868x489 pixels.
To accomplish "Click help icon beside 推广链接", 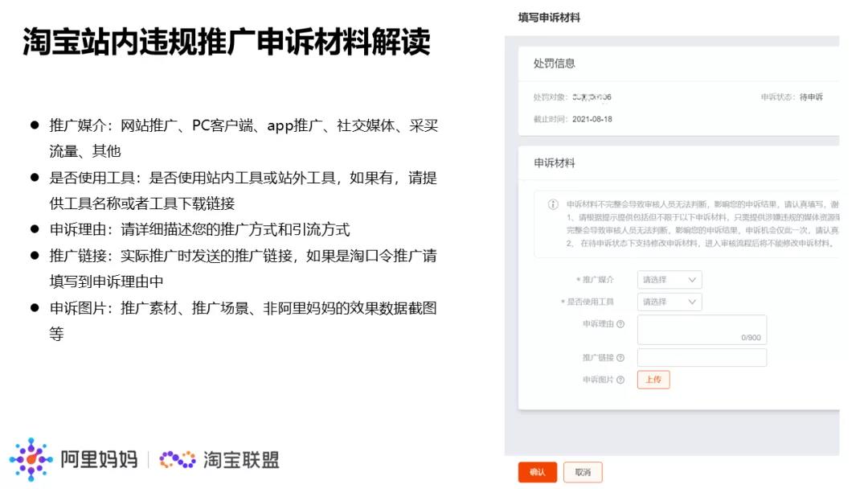I will coord(620,358).
